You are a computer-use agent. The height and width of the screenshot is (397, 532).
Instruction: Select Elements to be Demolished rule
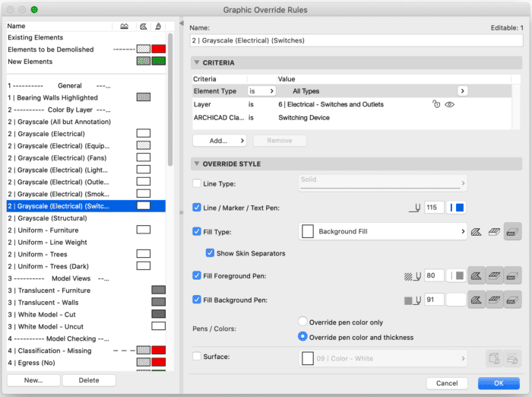coord(86,49)
